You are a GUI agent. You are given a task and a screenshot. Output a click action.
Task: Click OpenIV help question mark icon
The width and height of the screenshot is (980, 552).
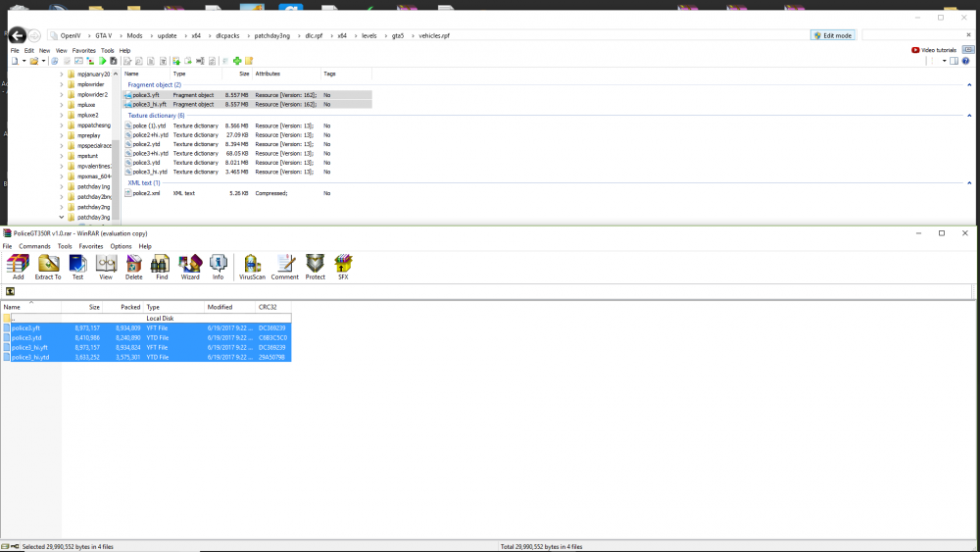coord(965,61)
